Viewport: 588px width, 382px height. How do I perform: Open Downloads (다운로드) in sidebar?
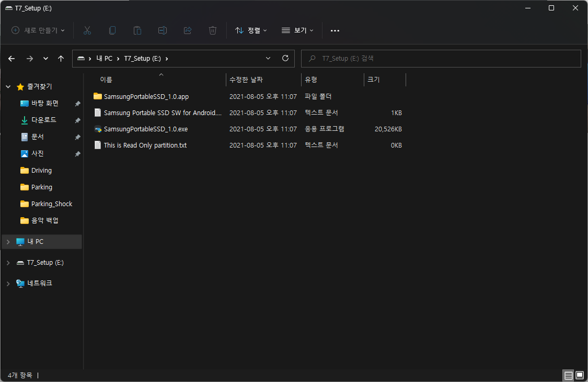click(x=43, y=120)
